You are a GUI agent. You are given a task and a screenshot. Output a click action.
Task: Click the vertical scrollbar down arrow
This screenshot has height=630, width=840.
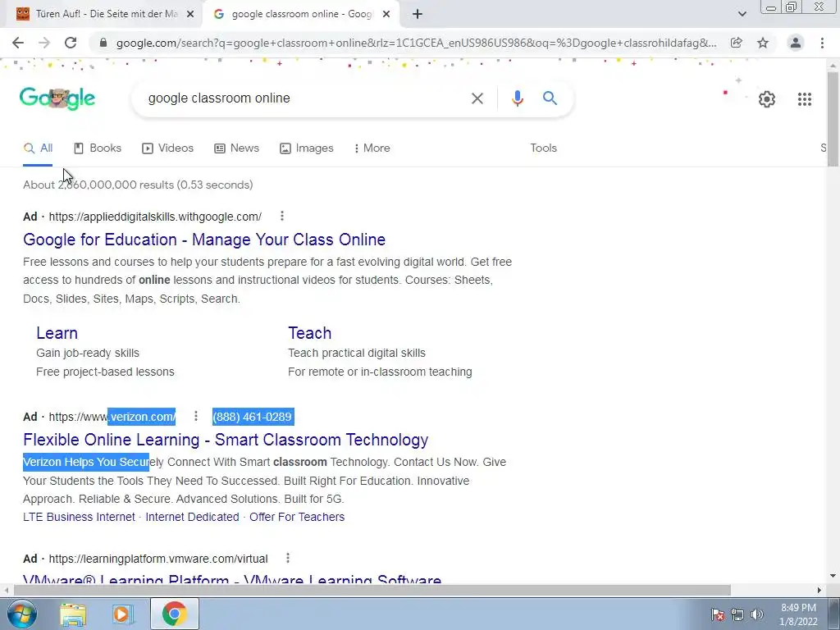point(833,577)
